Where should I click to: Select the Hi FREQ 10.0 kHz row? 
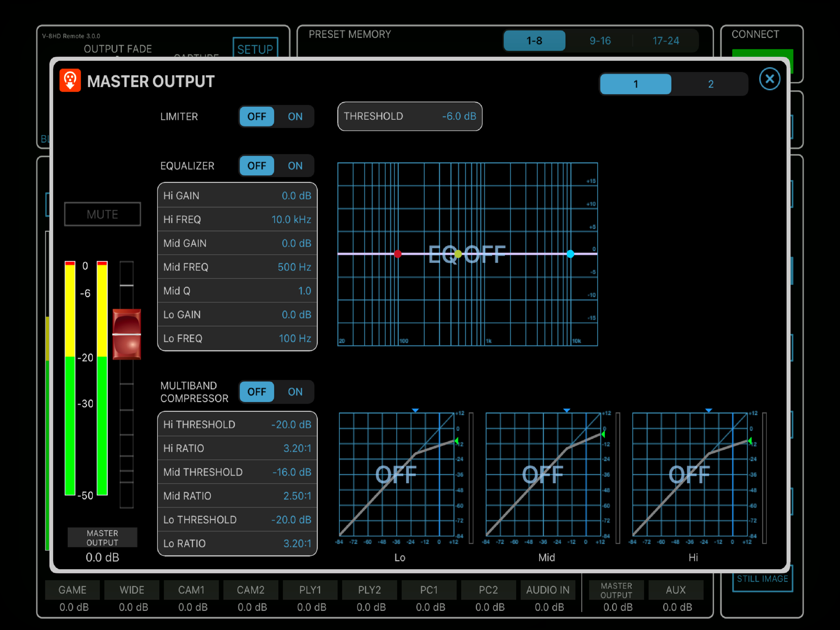tap(237, 219)
